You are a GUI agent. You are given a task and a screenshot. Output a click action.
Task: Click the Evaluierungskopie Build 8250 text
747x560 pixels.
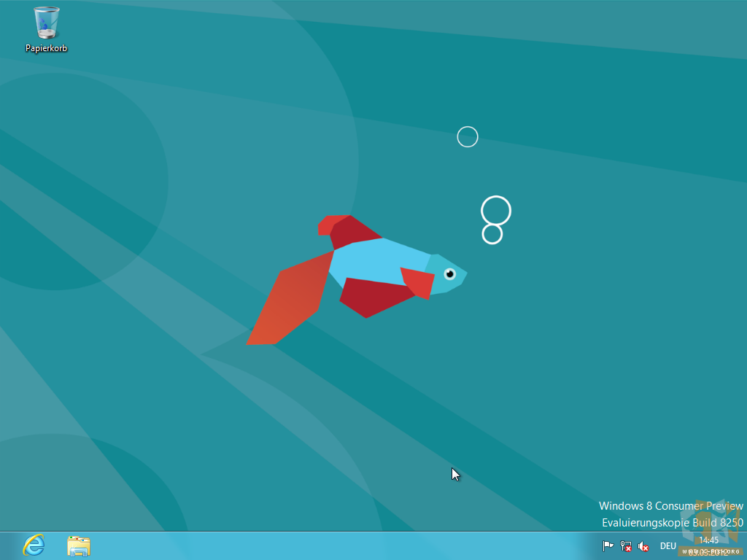point(672,522)
